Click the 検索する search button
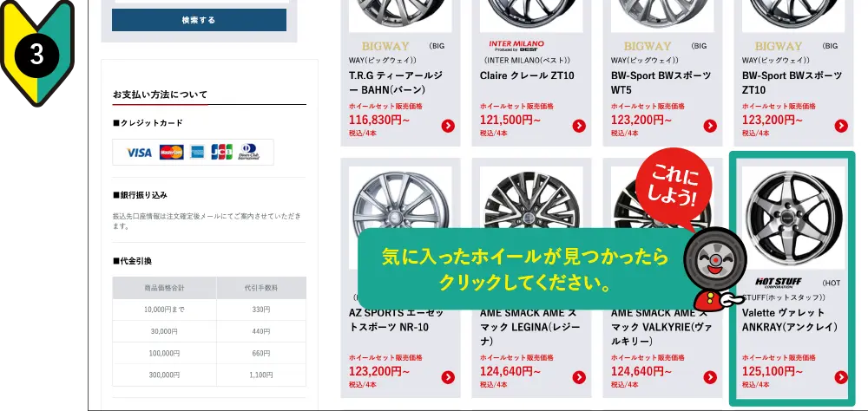The height and width of the screenshot is (411, 868). tap(199, 20)
